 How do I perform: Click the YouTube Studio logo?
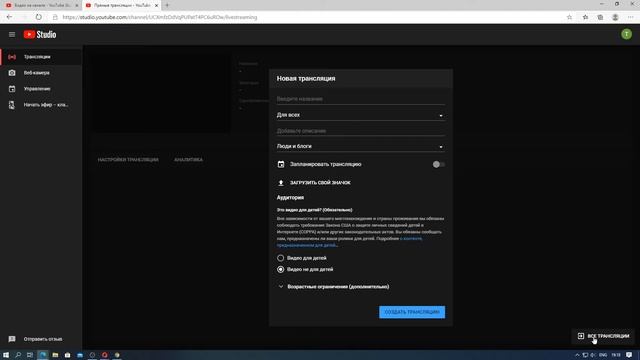click(x=40, y=35)
